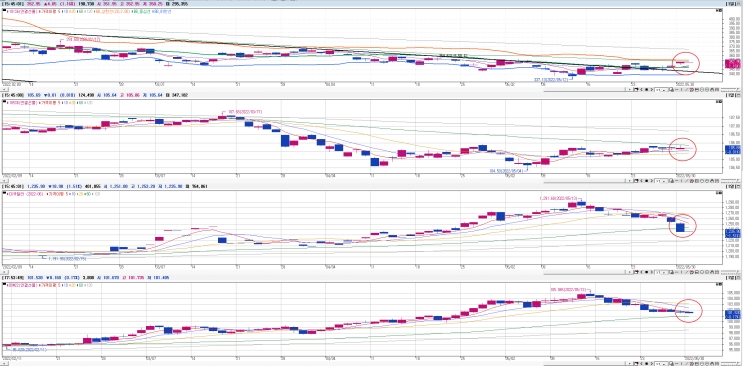This screenshot has height=366, width=743.
Task: Select the blue BB lower band legend label
Action: point(161,11)
